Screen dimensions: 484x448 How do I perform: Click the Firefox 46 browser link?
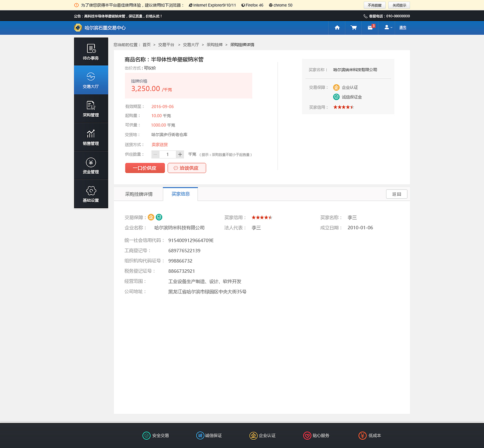coord(252,5)
